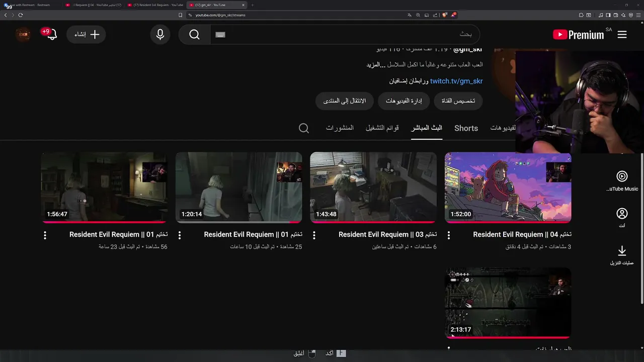This screenshot has width=644, height=362.
Task: Click the إنشاء create button
Action: (x=87, y=35)
